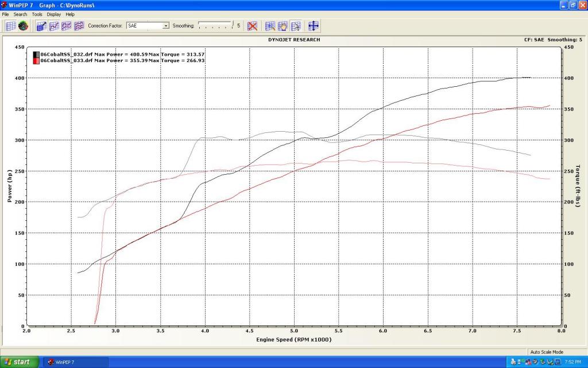The height and width of the screenshot is (368, 588).
Task: Activate the graph pointer cursor tool
Action: [x=296, y=26]
